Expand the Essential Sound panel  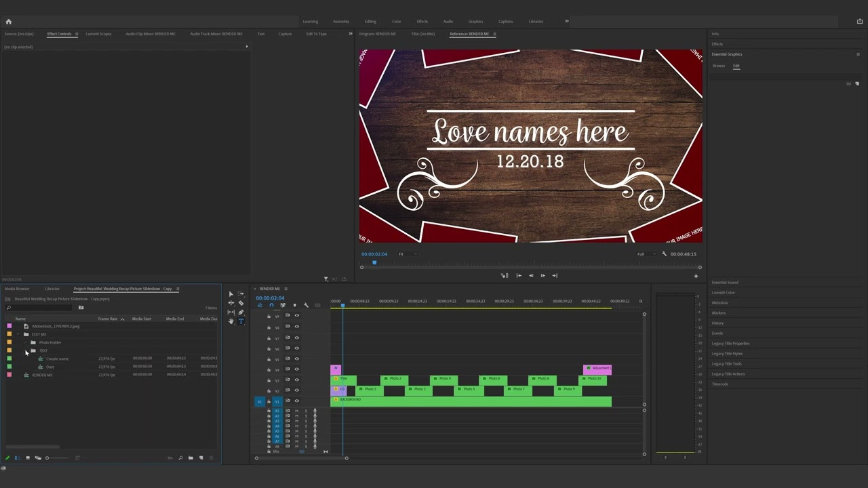point(725,283)
